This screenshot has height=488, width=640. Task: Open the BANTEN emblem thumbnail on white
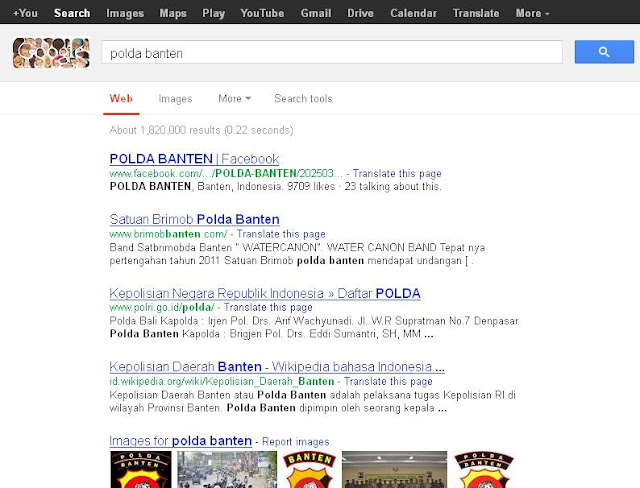[309, 469]
